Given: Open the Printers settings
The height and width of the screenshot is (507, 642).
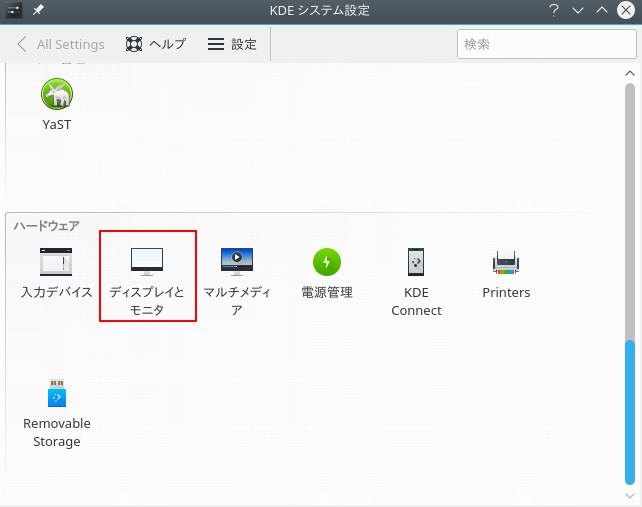Looking at the screenshot, I should (x=506, y=274).
